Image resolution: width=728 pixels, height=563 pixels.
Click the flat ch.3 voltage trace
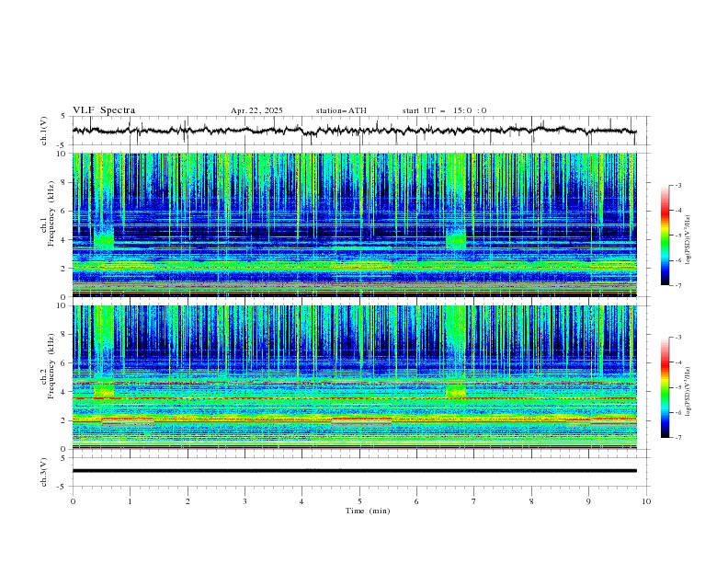(x=354, y=471)
